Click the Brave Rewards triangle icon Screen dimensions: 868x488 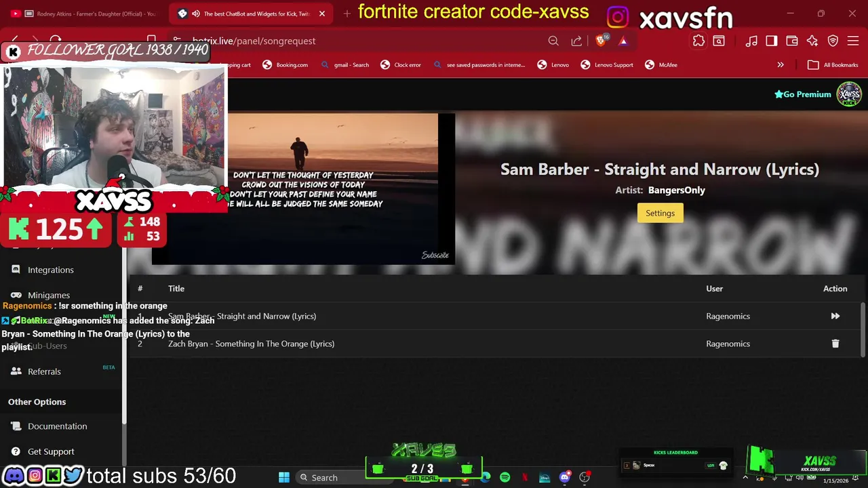tap(623, 41)
